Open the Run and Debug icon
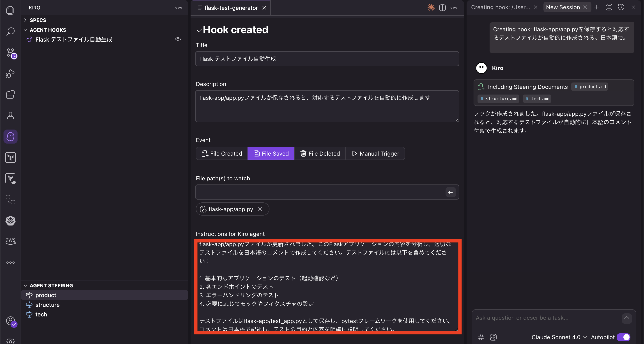The width and height of the screenshot is (644, 344). point(10,73)
